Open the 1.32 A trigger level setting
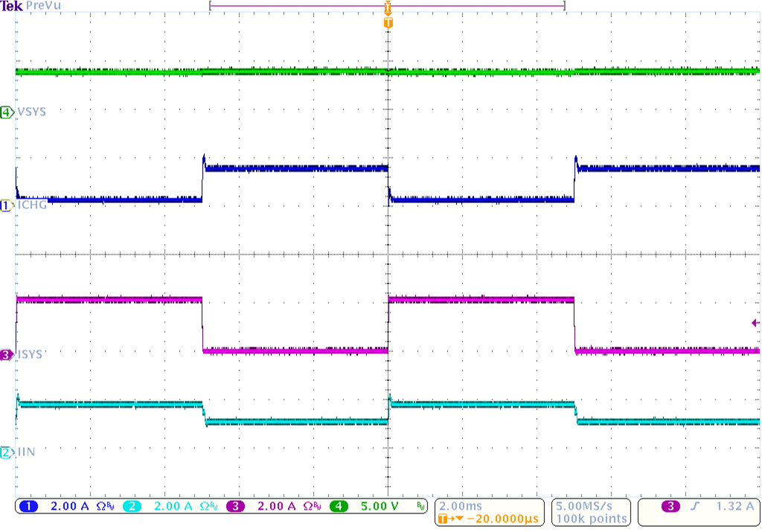This screenshot has width=762, height=532. click(x=737, y=504)
